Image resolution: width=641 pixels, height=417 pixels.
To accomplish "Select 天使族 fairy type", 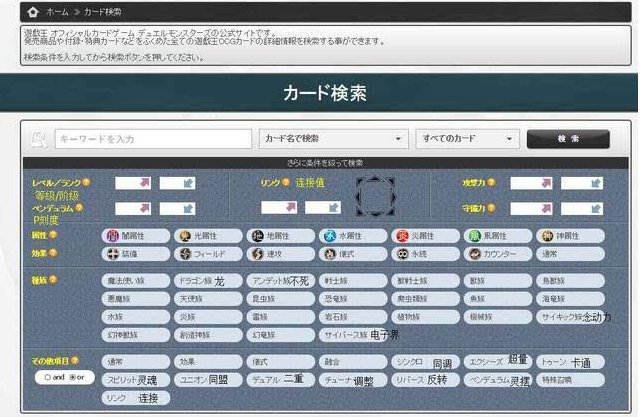I will click(x=208, y=299).
